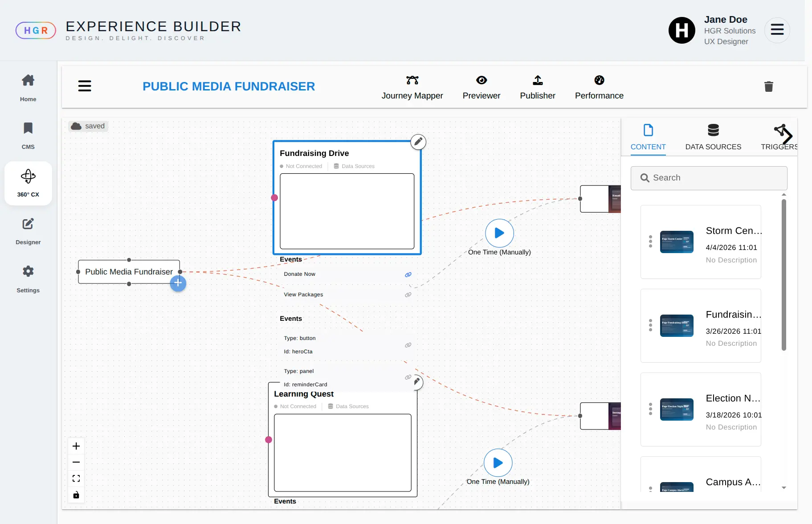This screenshot has height=524, width=812.
Task: Toggle link on Donate Now event
Action: 408,274
